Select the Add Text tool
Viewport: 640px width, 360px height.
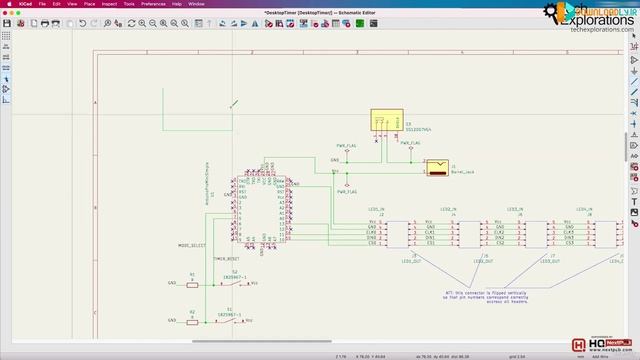pos(634,202)
